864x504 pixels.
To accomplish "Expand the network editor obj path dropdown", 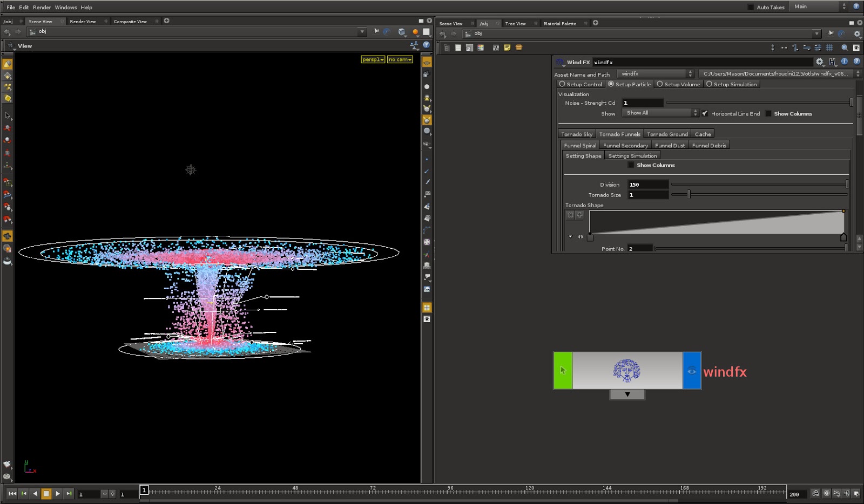I will 817,34.
